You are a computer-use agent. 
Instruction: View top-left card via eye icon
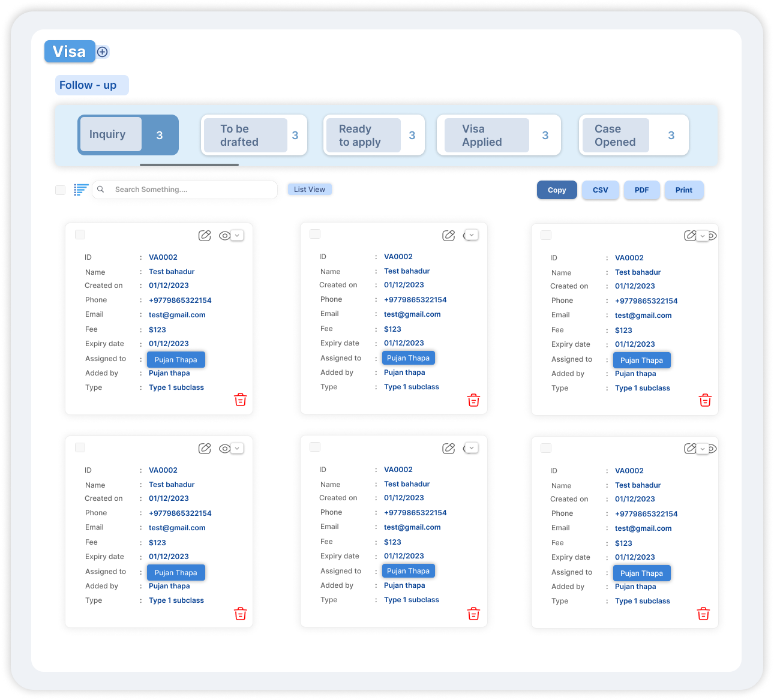pyautogui.click(x=224, y=236)
